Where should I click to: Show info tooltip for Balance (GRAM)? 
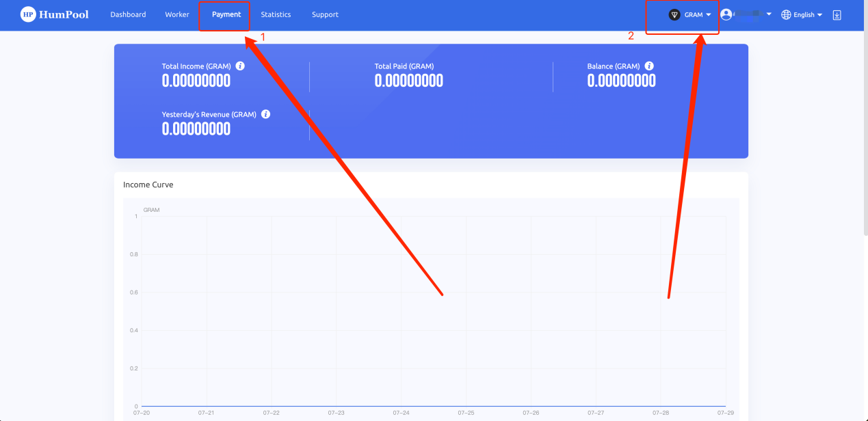649,66
